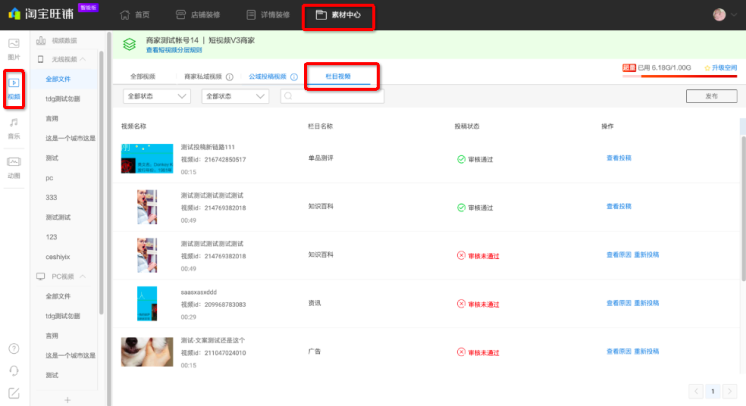Open the first 全部状态 dropdown
Viewport: 746px width, 406px height.
tap(156, 96)
